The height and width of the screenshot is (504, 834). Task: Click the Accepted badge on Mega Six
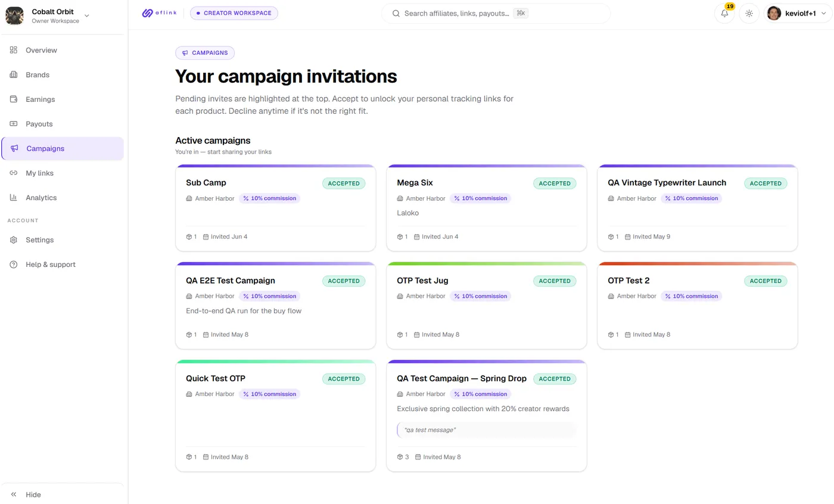(555, 183)
